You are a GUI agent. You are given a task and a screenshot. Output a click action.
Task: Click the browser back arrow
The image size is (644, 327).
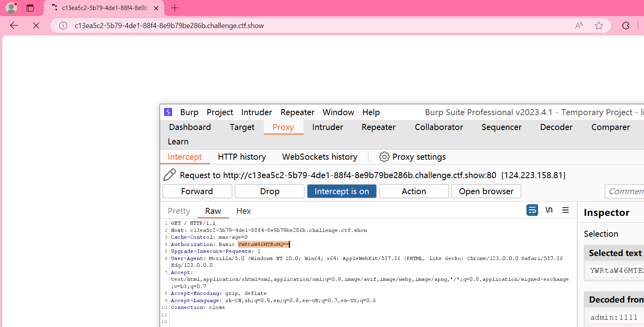pyautogui.click(x=14, y=26)
